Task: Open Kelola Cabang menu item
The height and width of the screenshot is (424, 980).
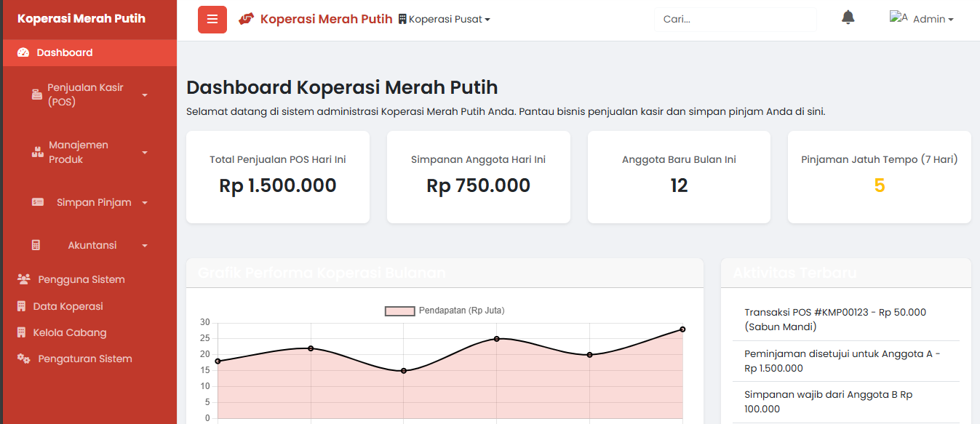Action: point(69,332)
